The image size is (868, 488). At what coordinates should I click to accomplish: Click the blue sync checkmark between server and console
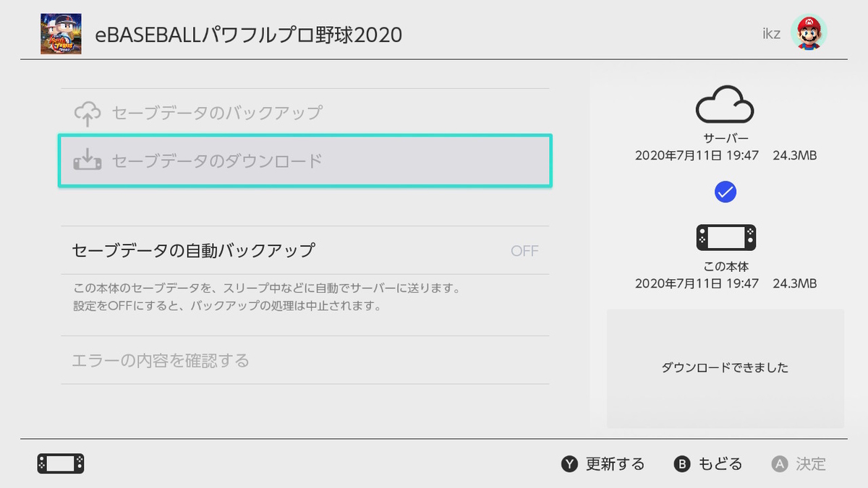726,192
